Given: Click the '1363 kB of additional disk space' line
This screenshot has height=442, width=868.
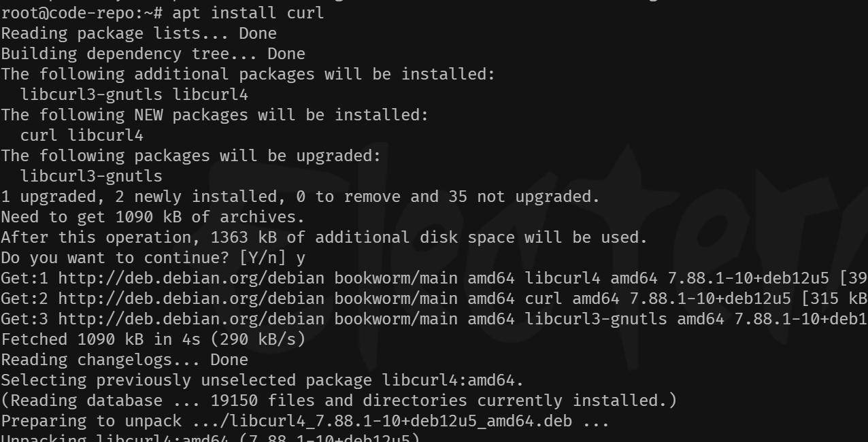Looking at the screenshot, I should point(324,237).
